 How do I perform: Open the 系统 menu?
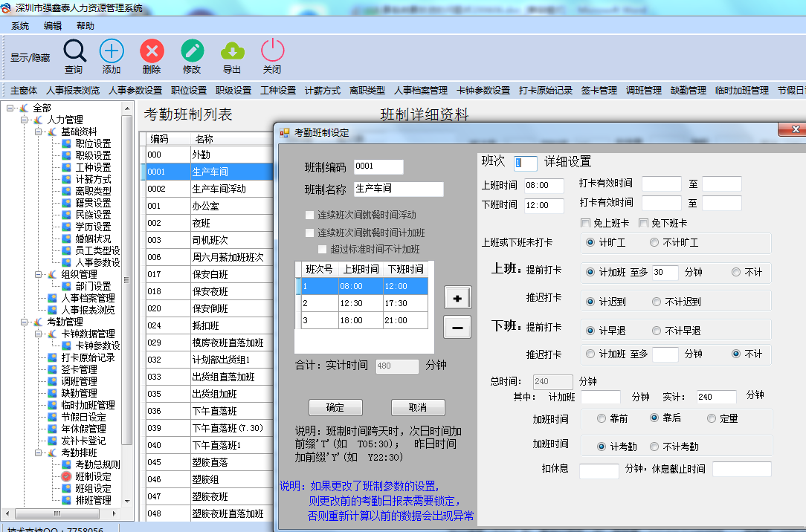[x=20, y=26]
